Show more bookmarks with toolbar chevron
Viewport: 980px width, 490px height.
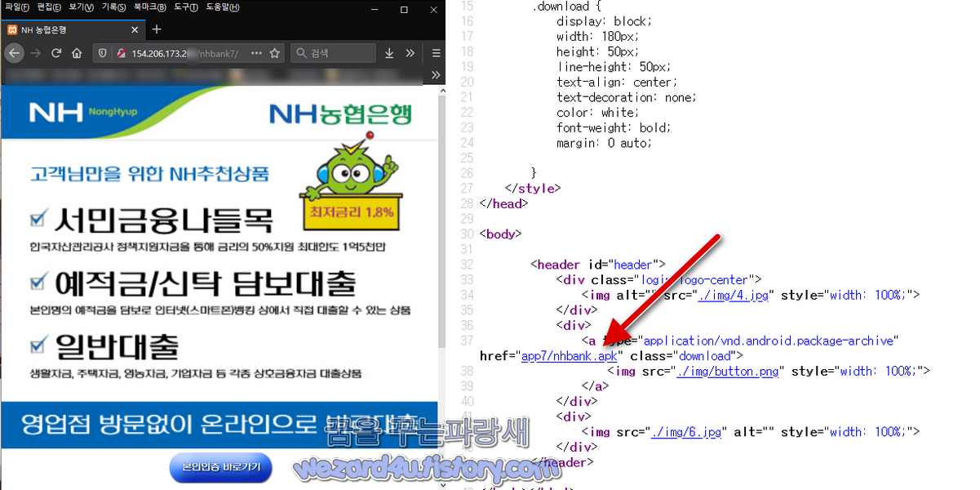point(436,74)
